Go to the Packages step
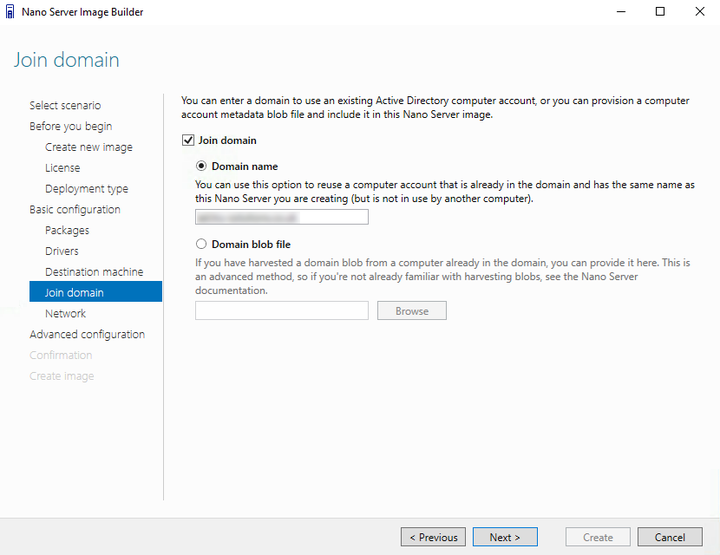The height and width of the screenshot is (555, 720). (x=67, y=230)
